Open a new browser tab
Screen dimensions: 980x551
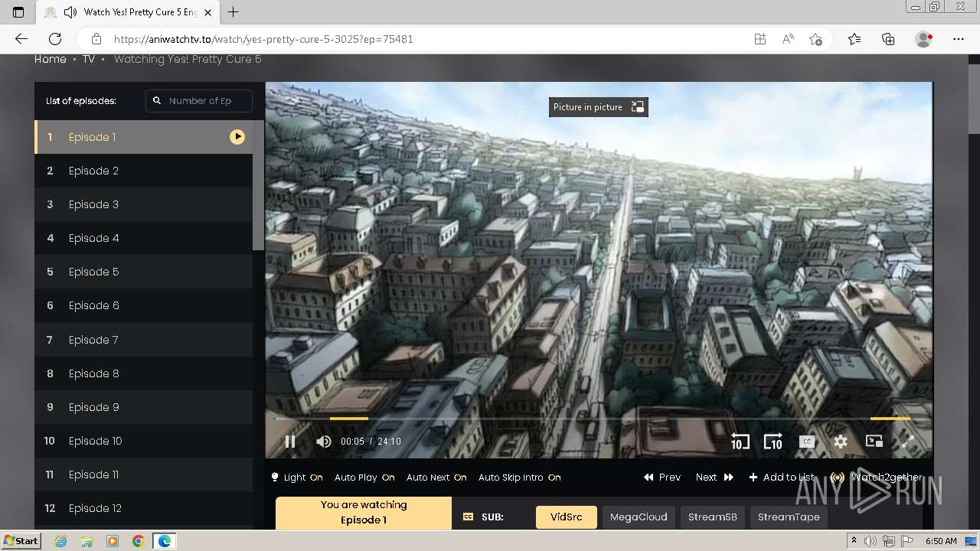pyautogui.click(x=234, y=12)
